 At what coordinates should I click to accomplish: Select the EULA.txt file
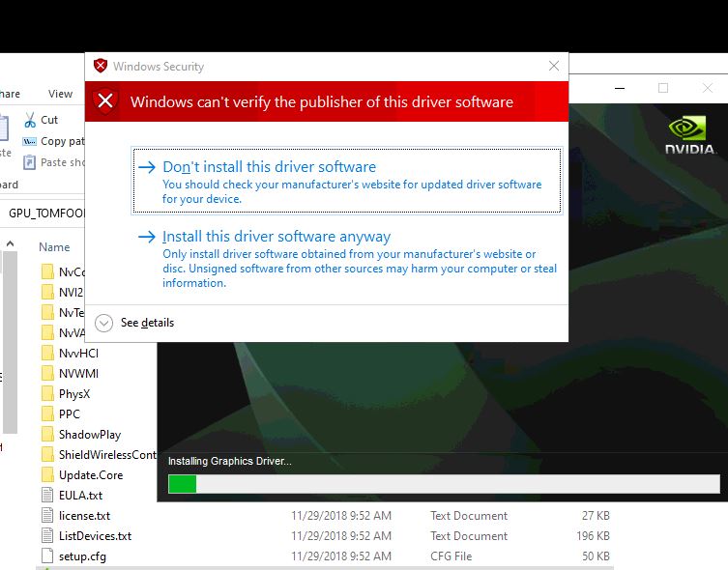coord(81,496)
